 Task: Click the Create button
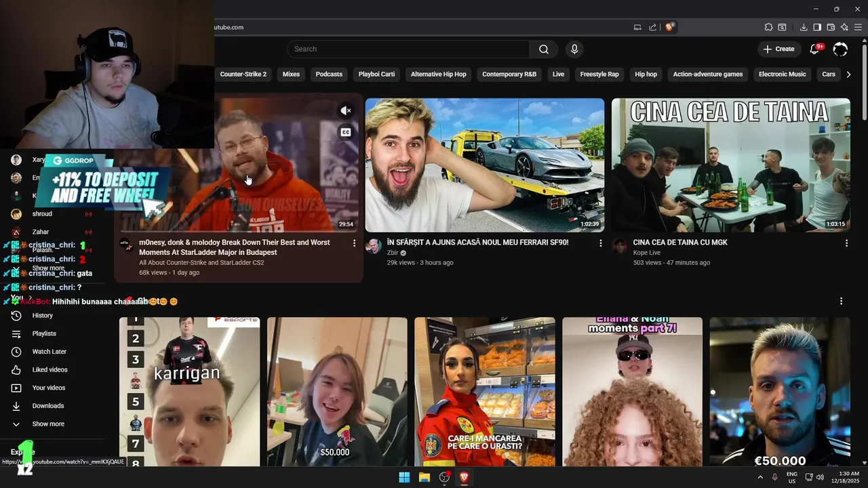[778, 49]
